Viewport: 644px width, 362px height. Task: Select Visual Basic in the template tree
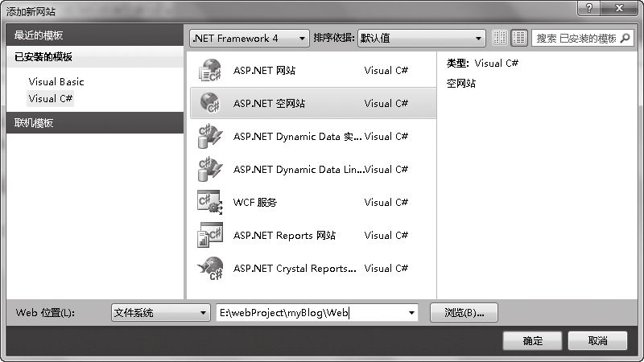click(56, 82)
